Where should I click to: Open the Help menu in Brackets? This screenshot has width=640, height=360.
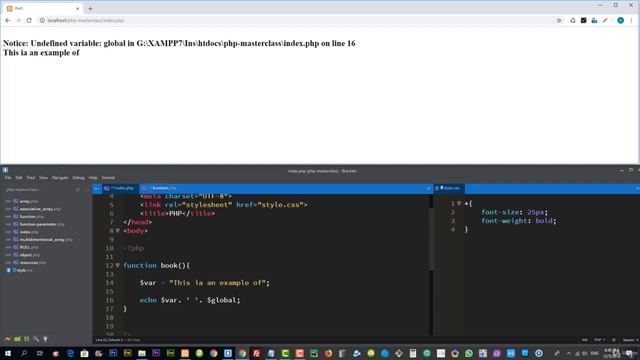pyautogui.click(x=93, y=178)
